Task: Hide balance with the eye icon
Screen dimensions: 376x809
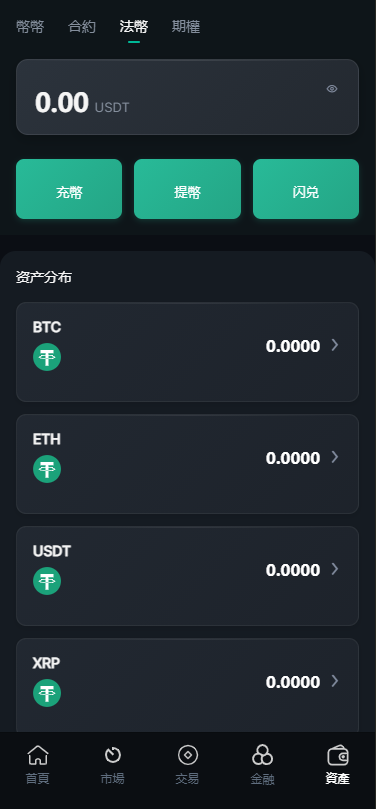Action: click(x=332, y=89)
